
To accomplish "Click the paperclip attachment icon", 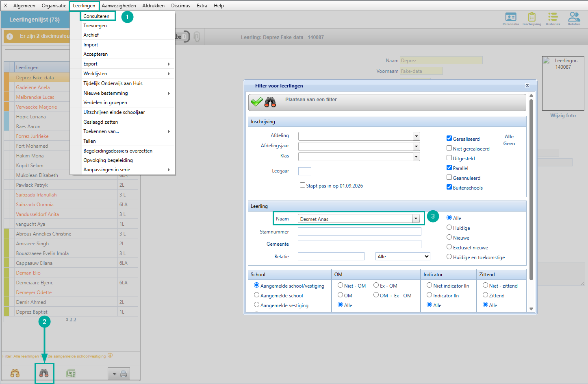I will (197, 37).
